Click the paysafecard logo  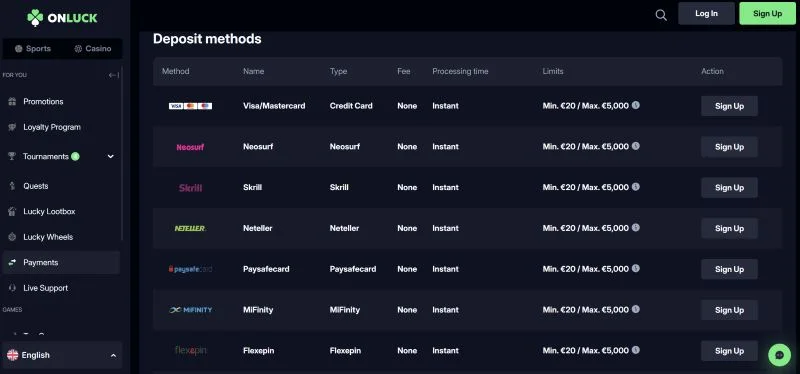point(190,269)
